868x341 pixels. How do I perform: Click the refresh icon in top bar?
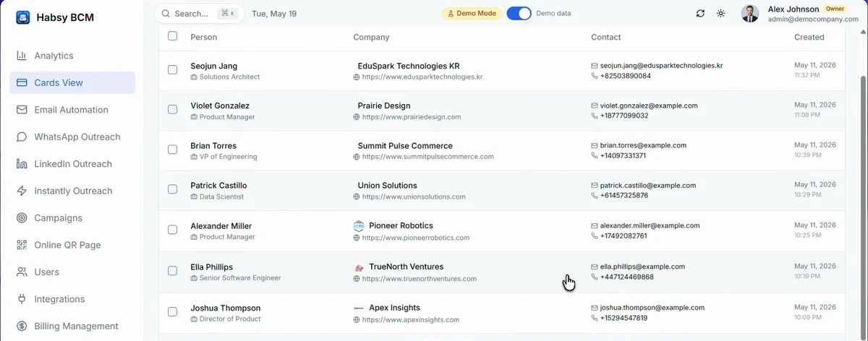coord(700,14)
